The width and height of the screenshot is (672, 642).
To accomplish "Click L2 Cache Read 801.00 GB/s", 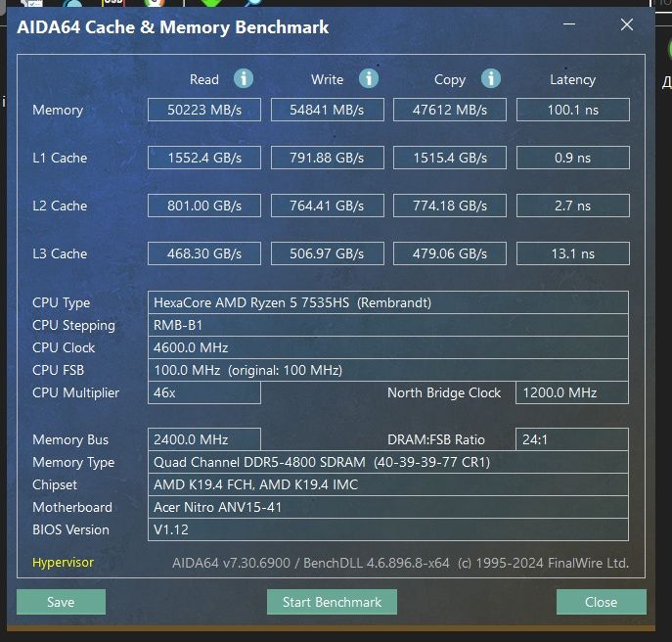I will [x=204, y=206].
